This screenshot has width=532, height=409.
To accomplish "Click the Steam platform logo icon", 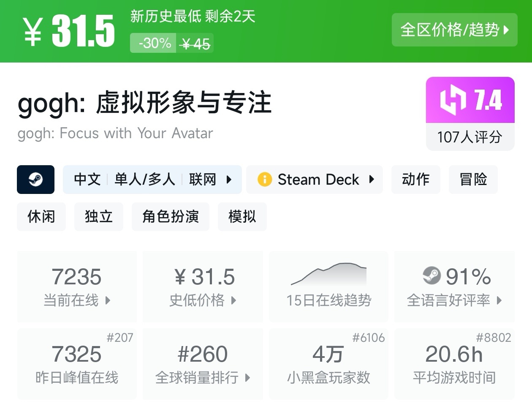I will pos(35,180).
